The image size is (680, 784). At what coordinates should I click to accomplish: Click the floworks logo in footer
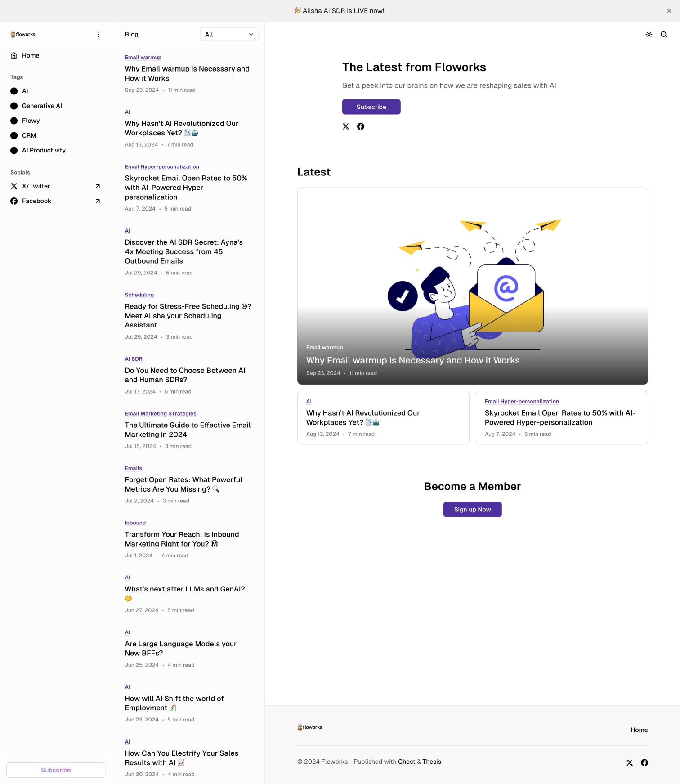[309, 727]
